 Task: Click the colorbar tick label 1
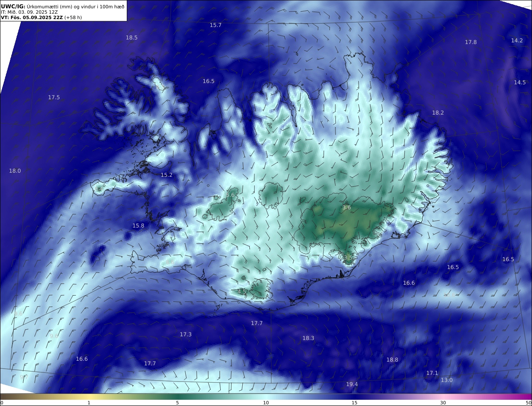[x=89, y=403]
